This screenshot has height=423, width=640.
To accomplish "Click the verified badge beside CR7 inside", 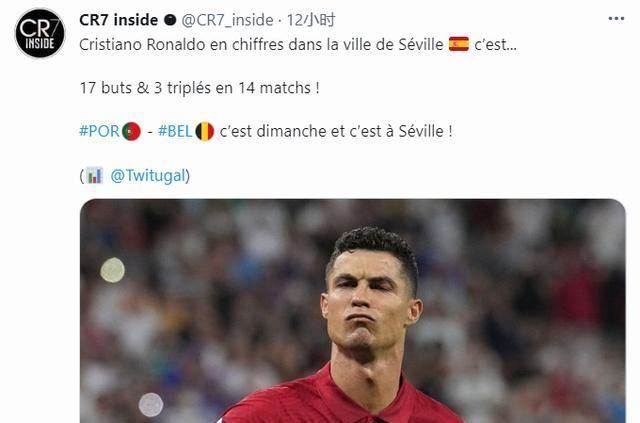I will pos(170,20).
